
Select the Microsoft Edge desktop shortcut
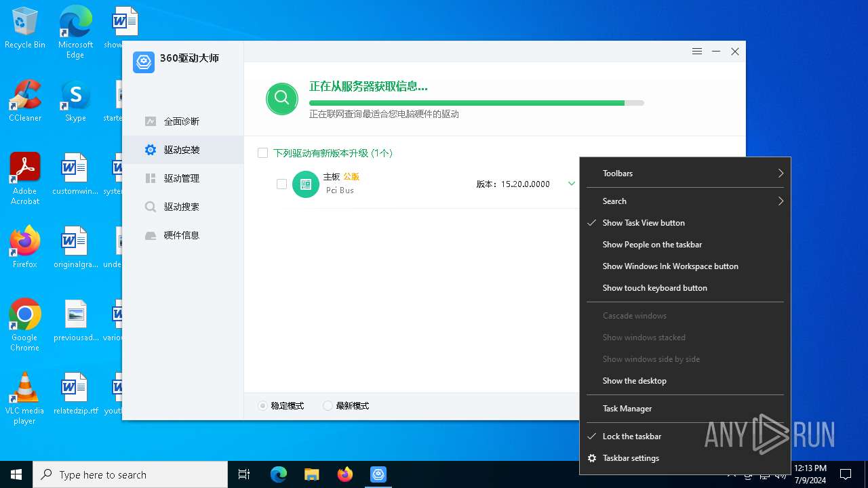pos(75,32)
